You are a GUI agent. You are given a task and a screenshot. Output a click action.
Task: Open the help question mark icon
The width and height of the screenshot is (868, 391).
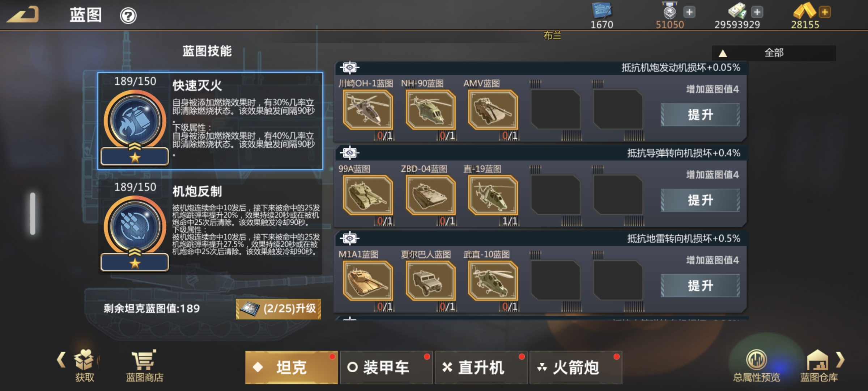(x=128, y=16)
